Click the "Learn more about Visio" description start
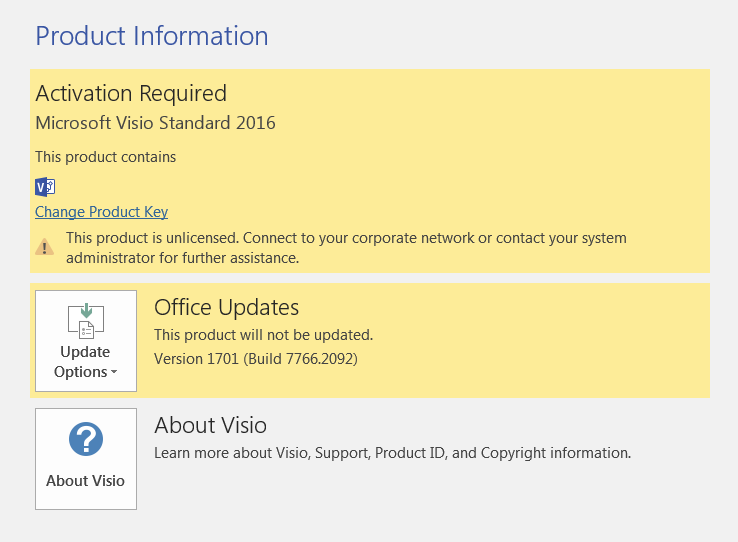The image size is (738, 542). (232, 453)
